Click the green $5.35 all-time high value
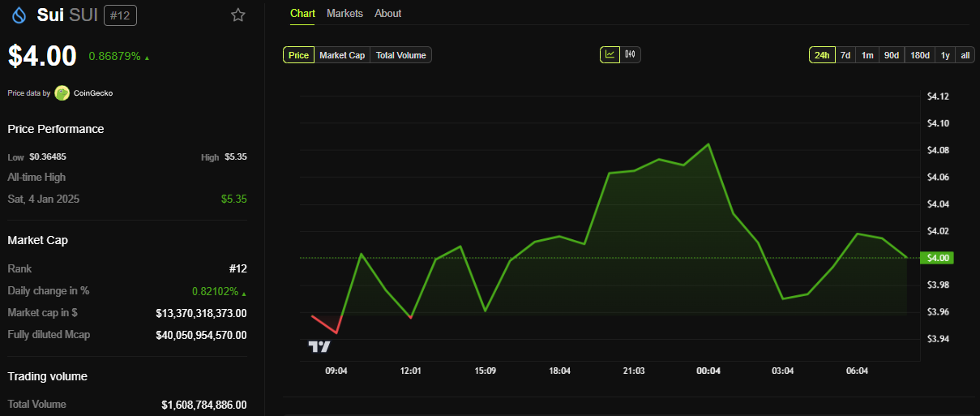The width and height of the screenshot is (980, 416). click(x=234, y=199)
